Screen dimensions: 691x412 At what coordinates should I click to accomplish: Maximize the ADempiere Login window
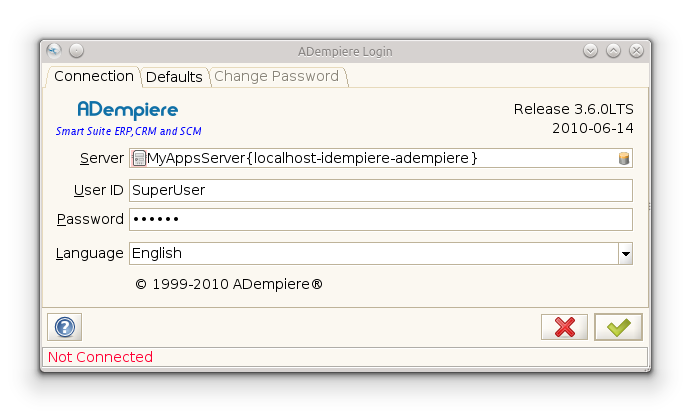(613, 51)
